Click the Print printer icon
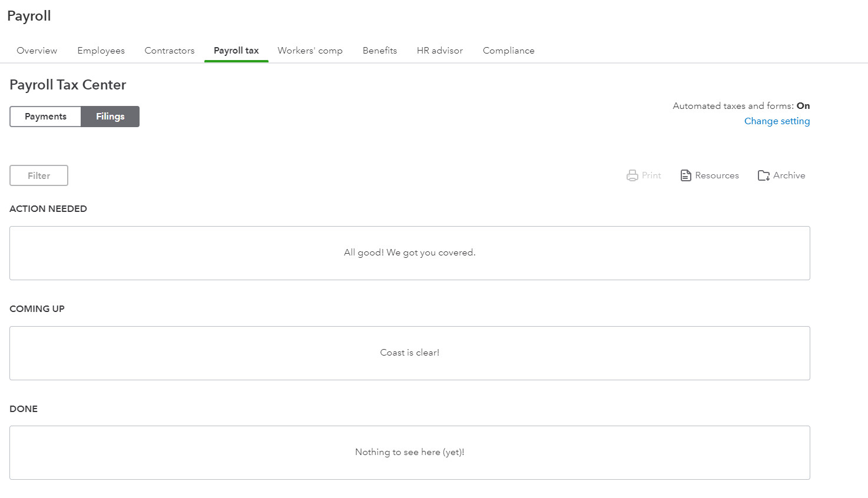Image resolution: width=868 pixels, height=498 pixels. click(632, 175)
